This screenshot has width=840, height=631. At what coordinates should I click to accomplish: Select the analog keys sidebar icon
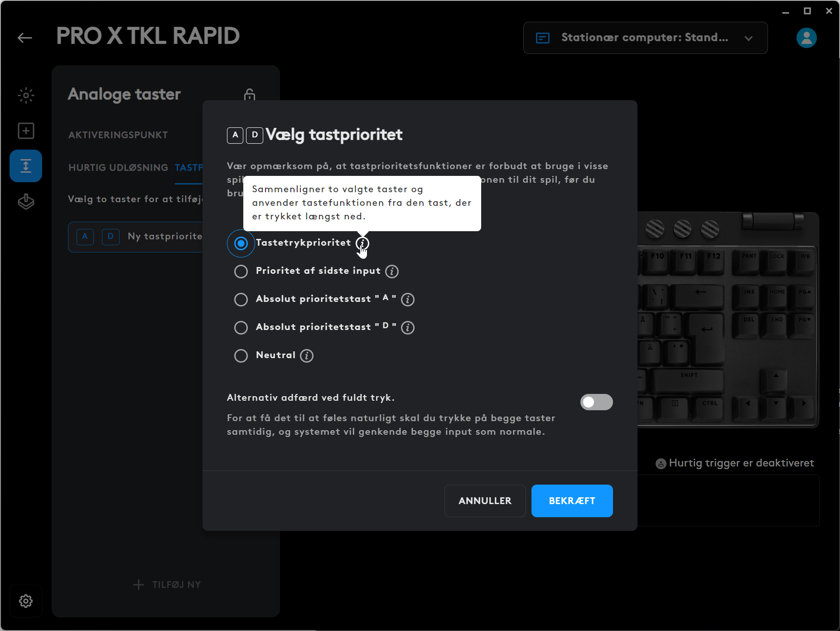[26, 166]
